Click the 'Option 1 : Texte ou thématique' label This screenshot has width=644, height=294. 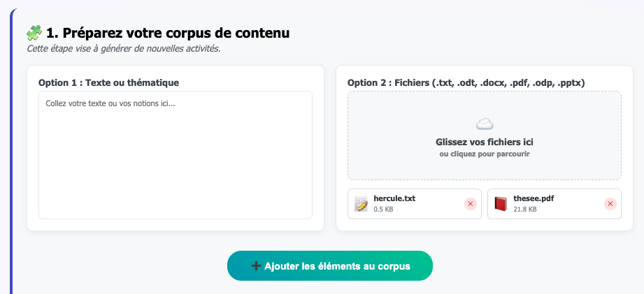(x=108, y=82)
